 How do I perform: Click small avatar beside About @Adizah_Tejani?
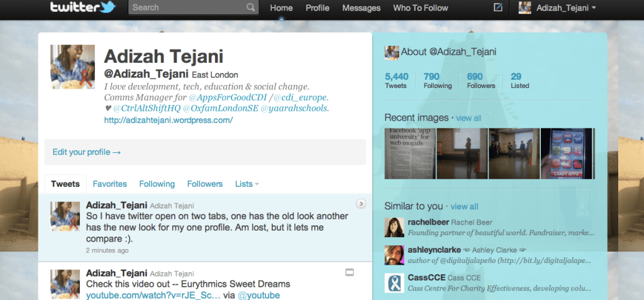[x=392, y=53]
